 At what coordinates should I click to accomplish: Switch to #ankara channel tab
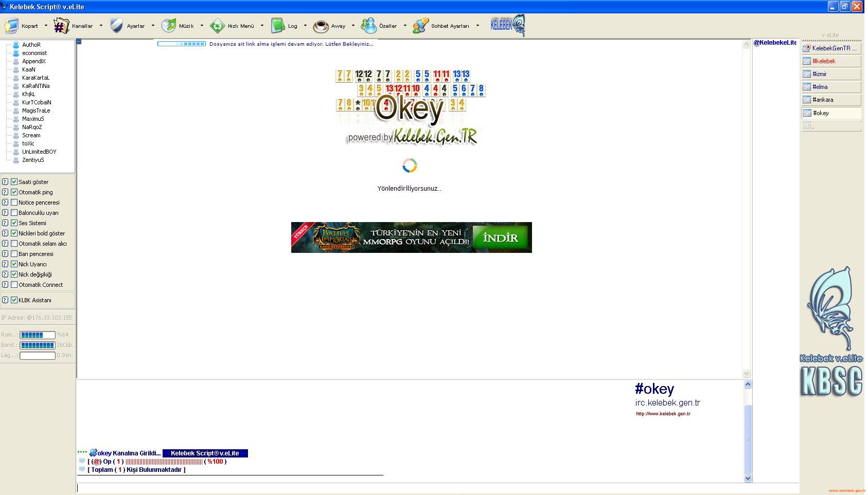(x=831, y=100)
